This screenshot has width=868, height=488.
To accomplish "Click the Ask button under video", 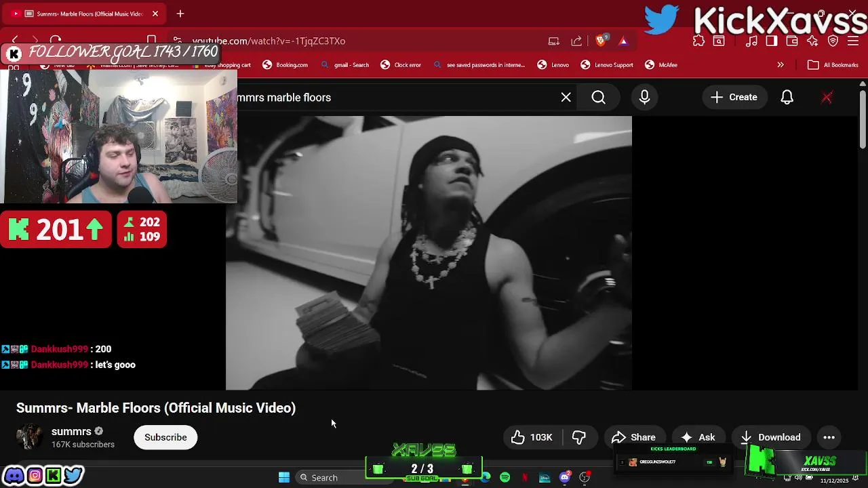I will click(698, 437).
